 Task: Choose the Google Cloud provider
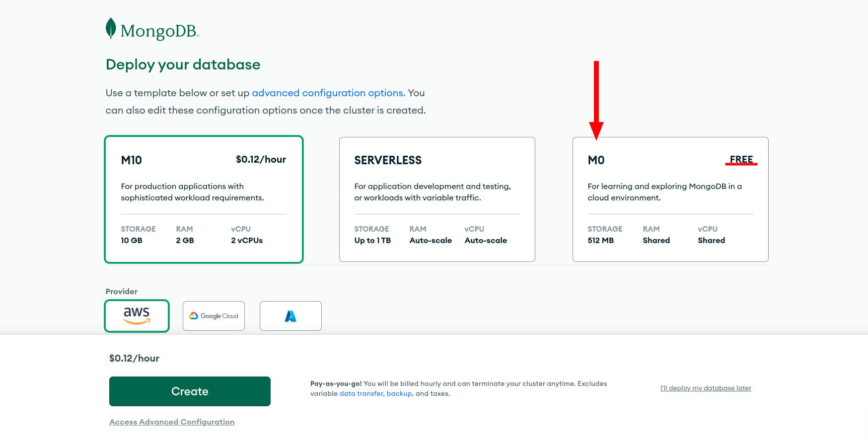click(x=214, y=316)
